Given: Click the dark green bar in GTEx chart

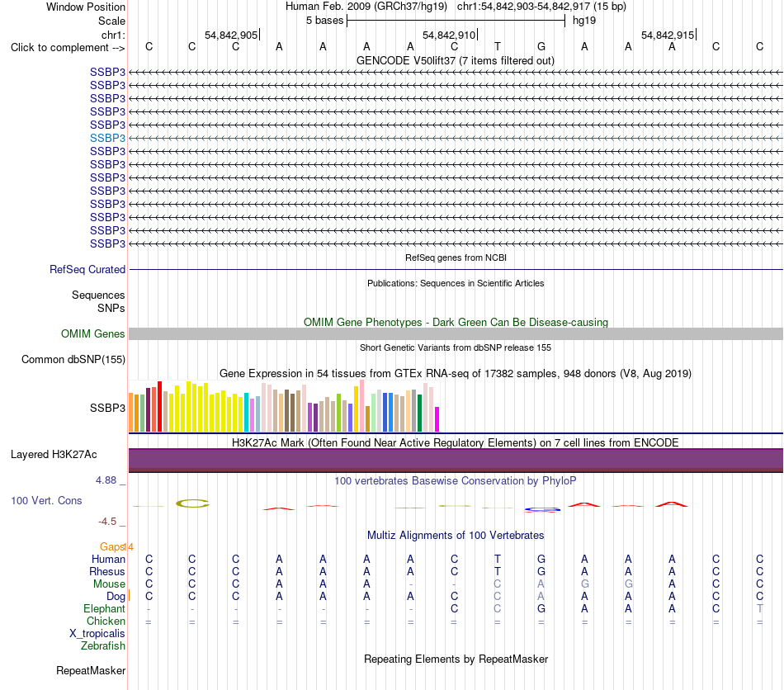Looking at the screenshot, I should [x=419, y=413].
